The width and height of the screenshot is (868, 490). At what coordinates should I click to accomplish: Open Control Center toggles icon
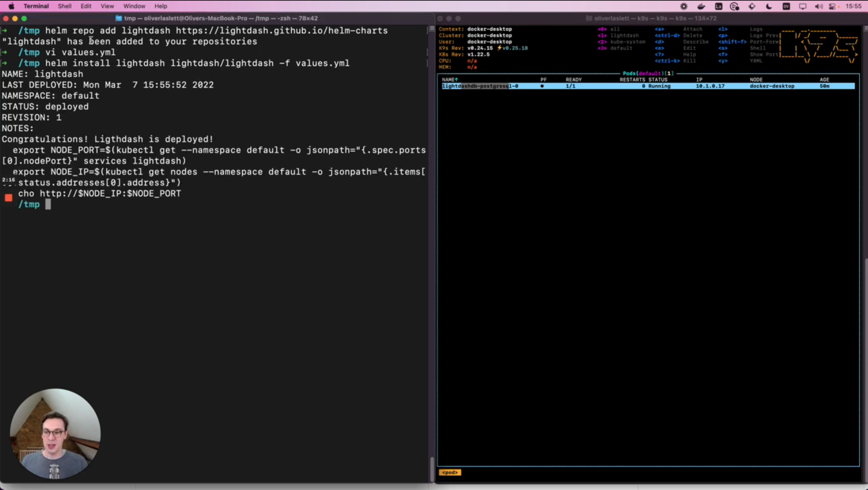coord(833,6)
